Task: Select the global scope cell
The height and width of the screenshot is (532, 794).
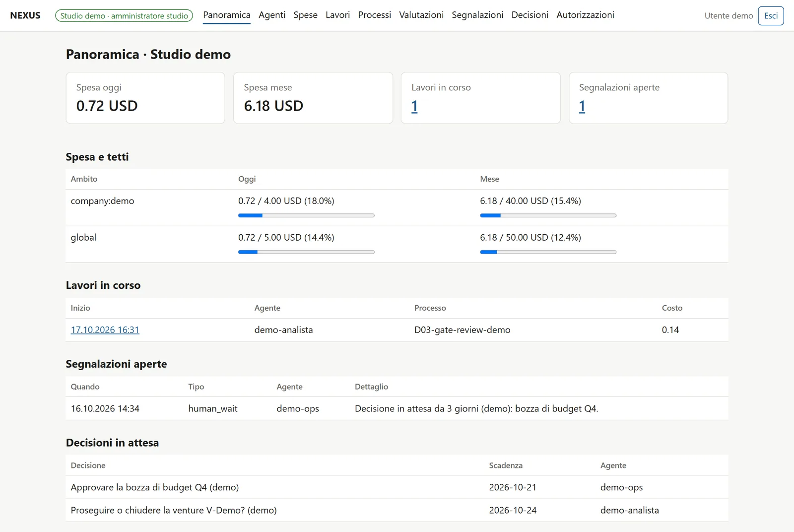Action: 83,238
